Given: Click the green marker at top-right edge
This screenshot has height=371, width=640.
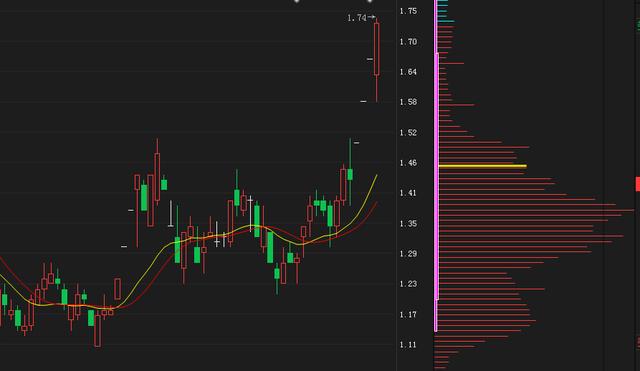Looking at the screenshot, I should 639,24.
